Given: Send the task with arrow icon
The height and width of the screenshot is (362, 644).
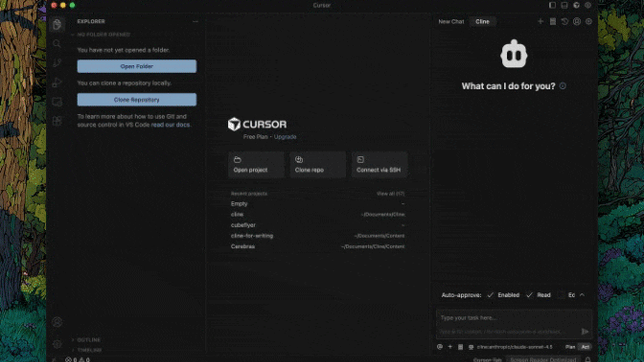Looking at the screenshot, I should click(585, 332).
